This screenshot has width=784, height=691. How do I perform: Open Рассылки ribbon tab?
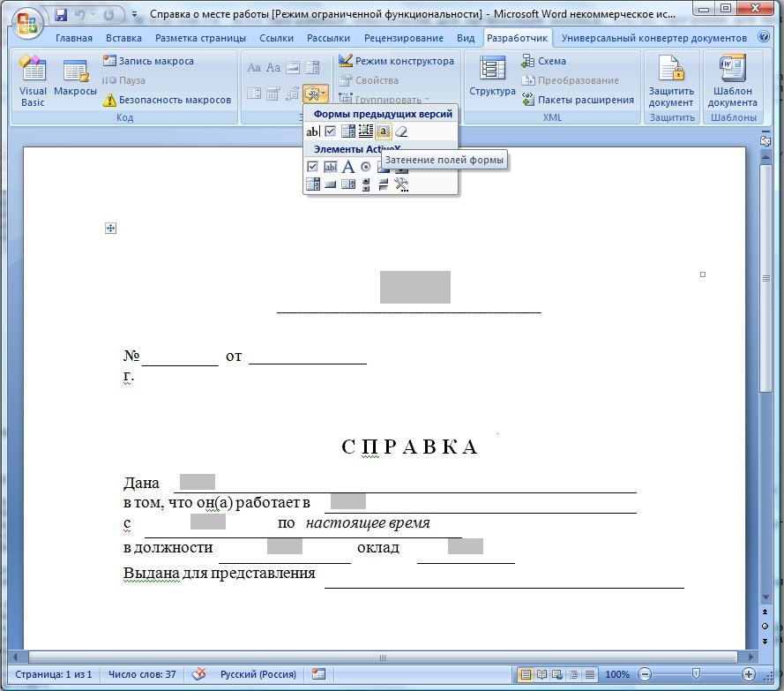pyautogui.click(x=328, y=38)
